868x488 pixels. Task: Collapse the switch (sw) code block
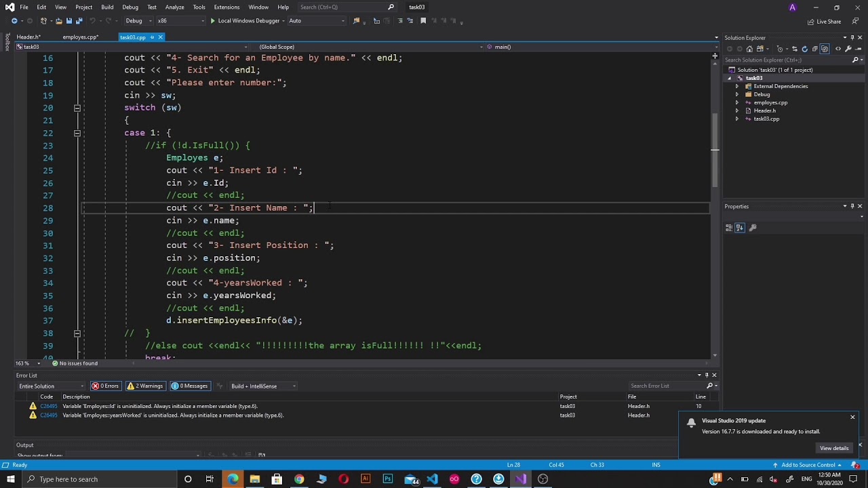click(77, 108)
